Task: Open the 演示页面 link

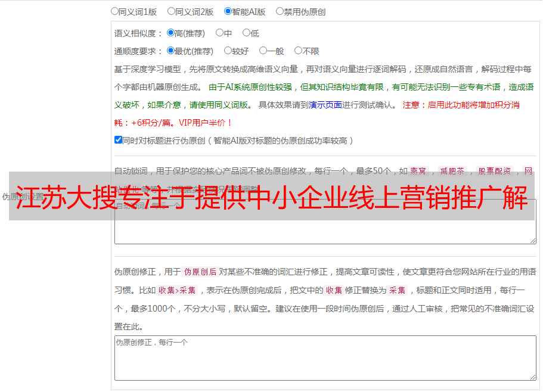Action: (x=325, y=105)
